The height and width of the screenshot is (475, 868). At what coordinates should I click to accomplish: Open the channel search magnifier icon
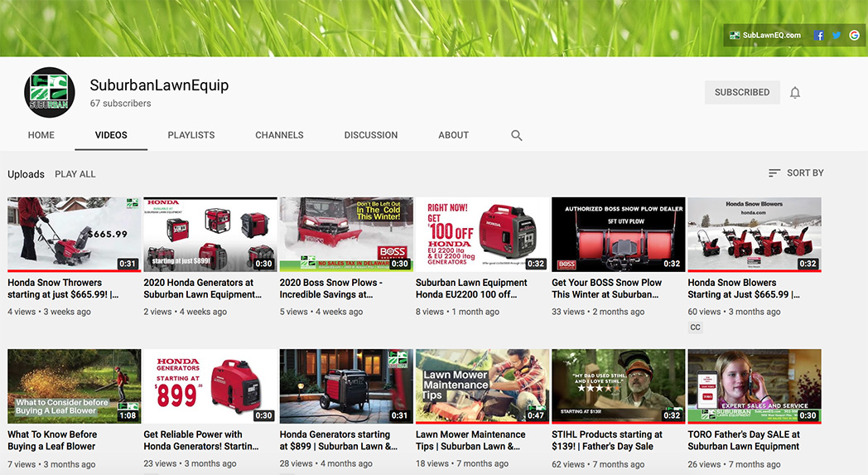pyautogui.click(x=517, y=135)
